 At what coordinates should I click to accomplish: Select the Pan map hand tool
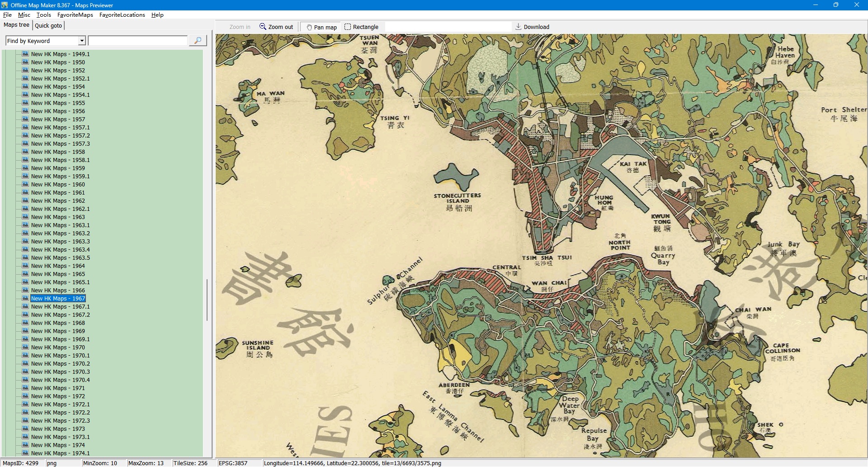tap(321, 27)
